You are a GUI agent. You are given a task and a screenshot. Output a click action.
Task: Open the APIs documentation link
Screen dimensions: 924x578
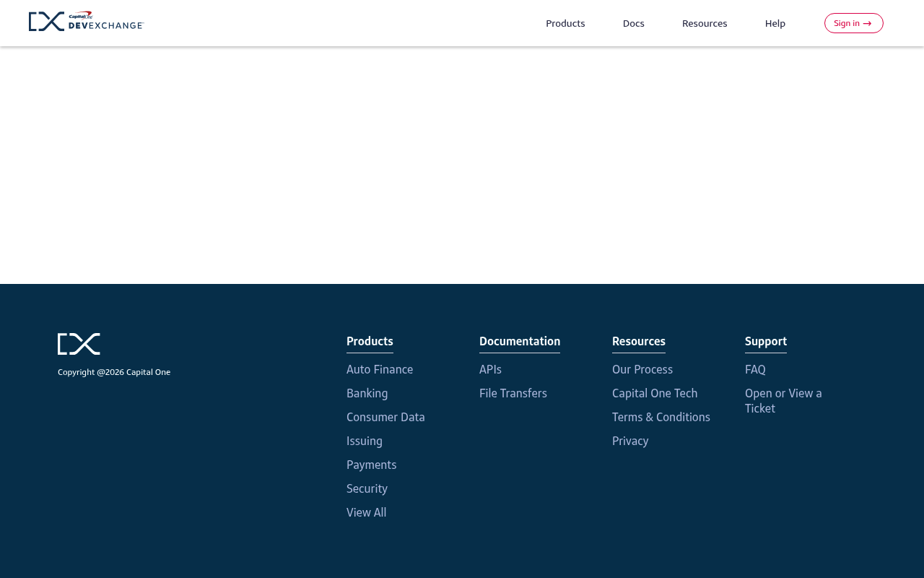[490, 369]
